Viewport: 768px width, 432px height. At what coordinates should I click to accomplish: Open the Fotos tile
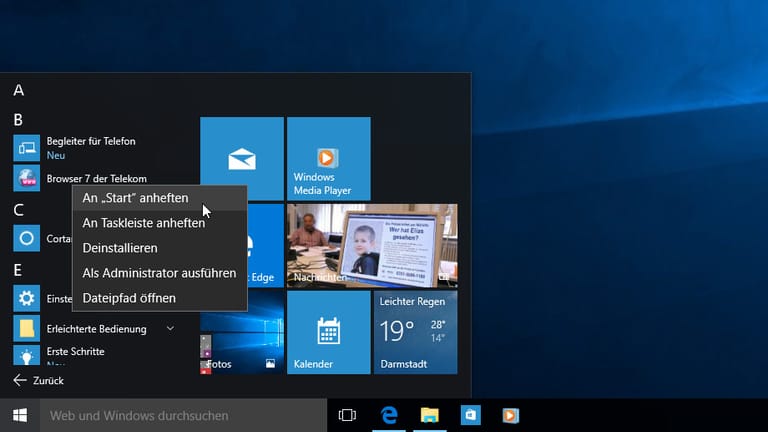click(242, 333)
